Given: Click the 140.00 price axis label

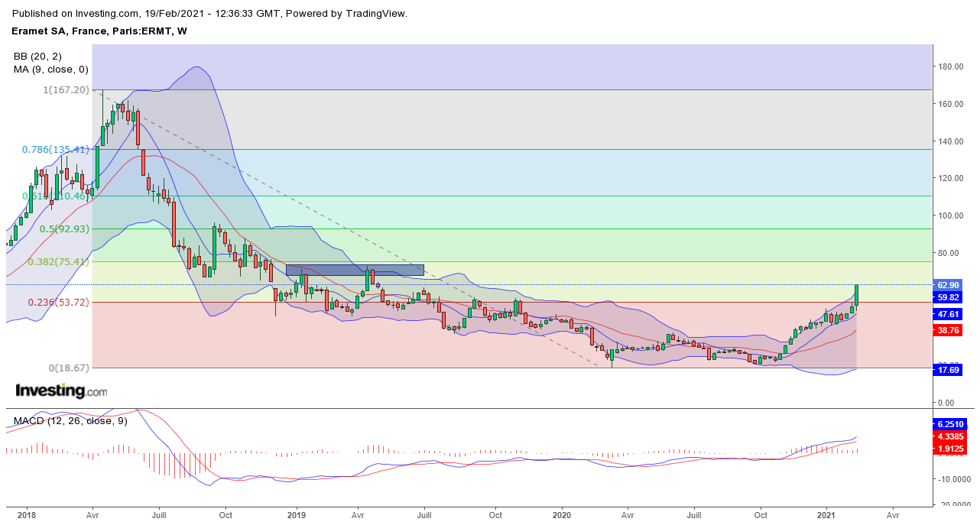Looking at the screenshot, I should pos(950,141).
